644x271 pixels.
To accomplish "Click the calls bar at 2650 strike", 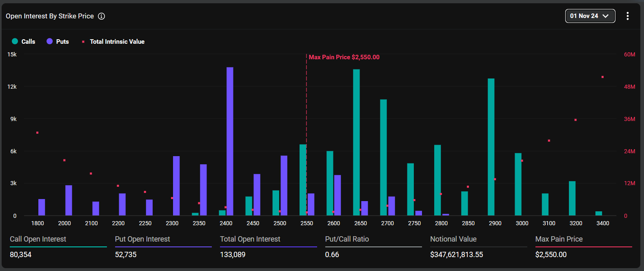I will [x=356, y=142].
